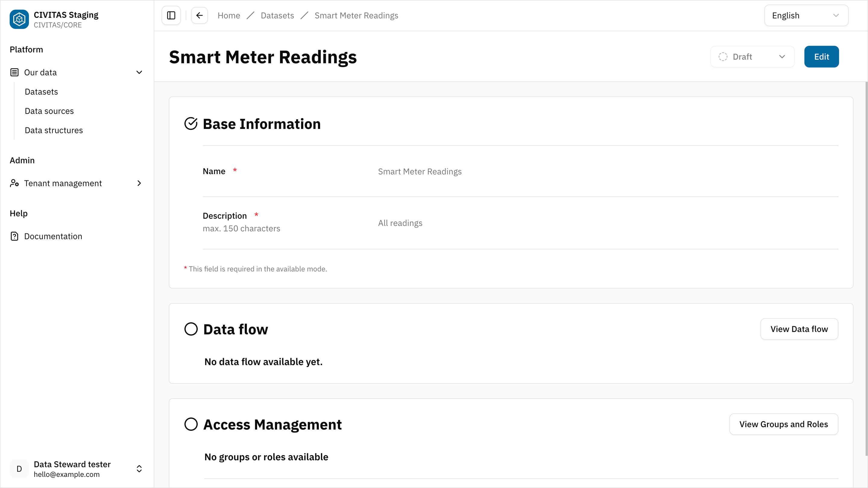Click the back arrow navigation icon

199,15
